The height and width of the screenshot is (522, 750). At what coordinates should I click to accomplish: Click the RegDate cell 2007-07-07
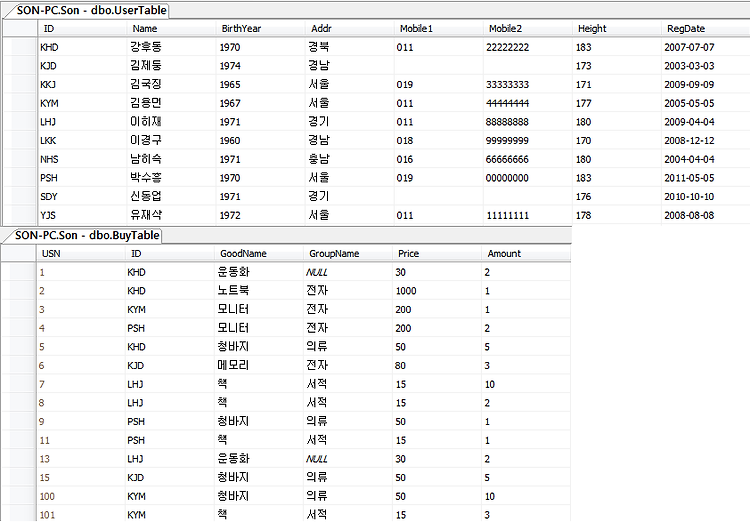[706, 47]
